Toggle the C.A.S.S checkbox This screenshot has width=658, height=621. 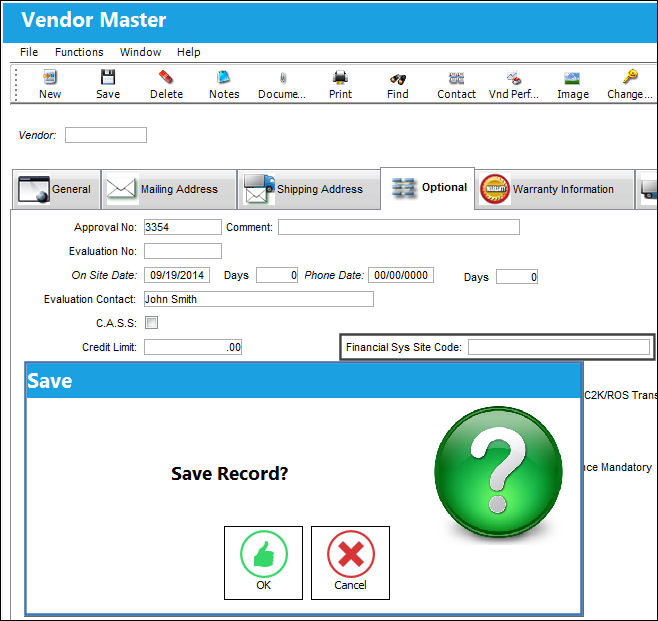[151, 323]
